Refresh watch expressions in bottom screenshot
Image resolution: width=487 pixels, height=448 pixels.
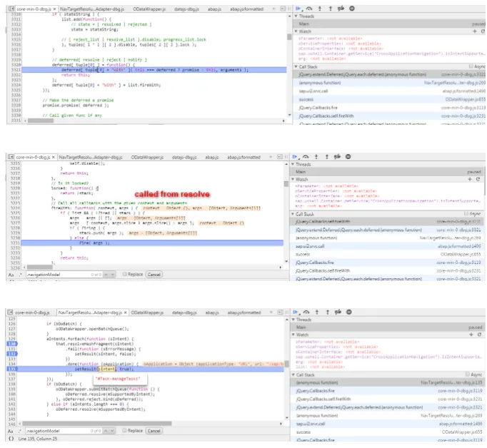pyautogui.click(x=479, y=335)
